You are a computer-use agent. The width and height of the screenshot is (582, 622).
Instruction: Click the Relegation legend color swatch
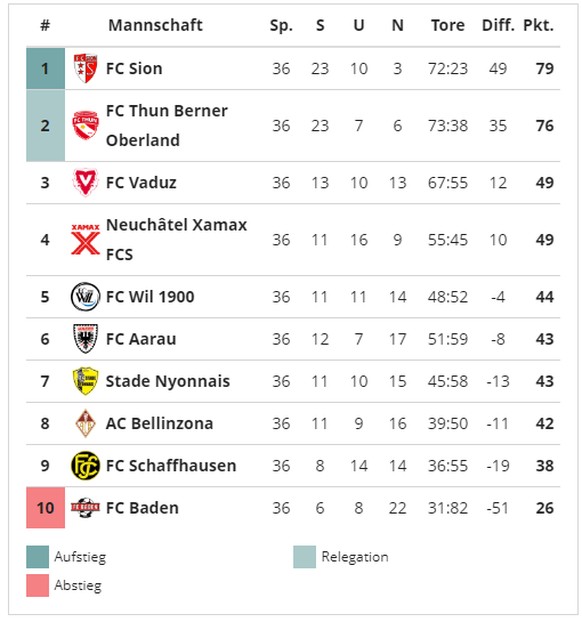tap(305, 557)
